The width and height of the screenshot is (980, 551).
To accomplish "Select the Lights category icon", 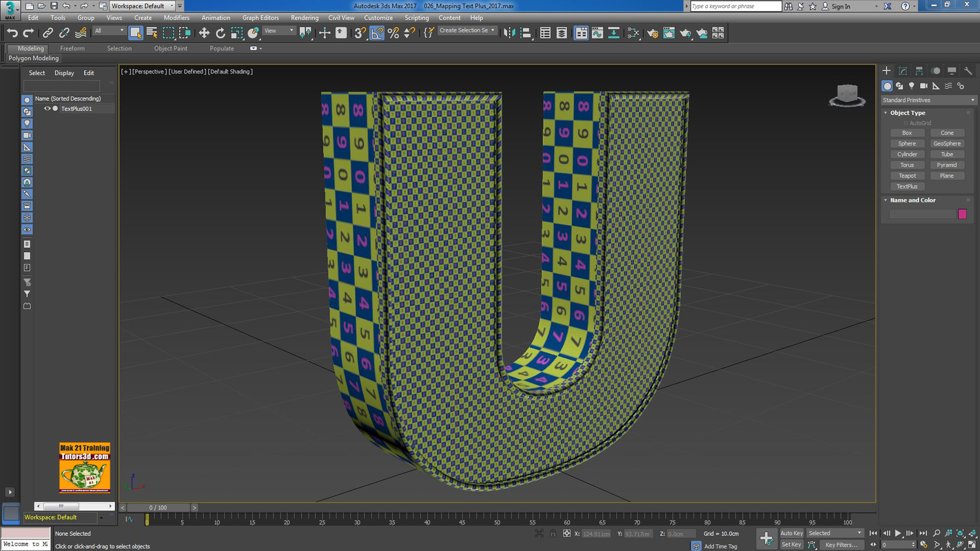I will coord(911,86).
